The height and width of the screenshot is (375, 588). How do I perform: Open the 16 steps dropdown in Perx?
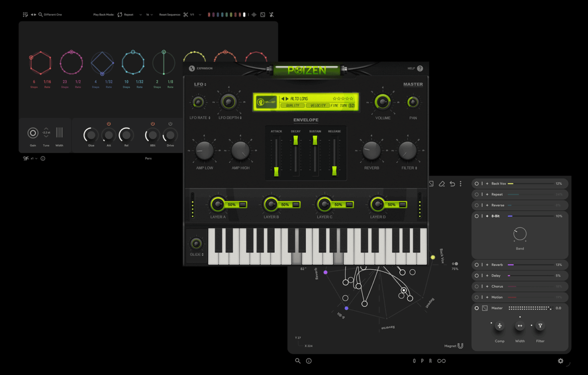click(149, 14)
